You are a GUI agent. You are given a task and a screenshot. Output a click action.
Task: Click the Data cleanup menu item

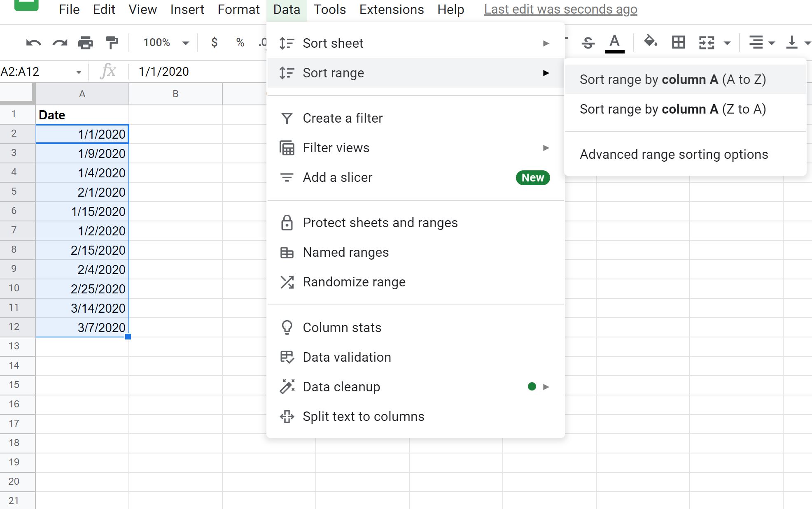click(x=341, y=386)
